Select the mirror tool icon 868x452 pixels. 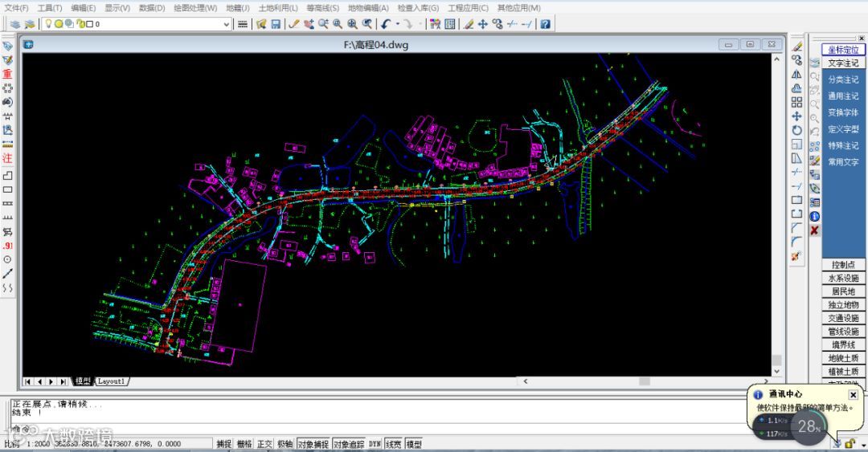[x=796, y=74]
